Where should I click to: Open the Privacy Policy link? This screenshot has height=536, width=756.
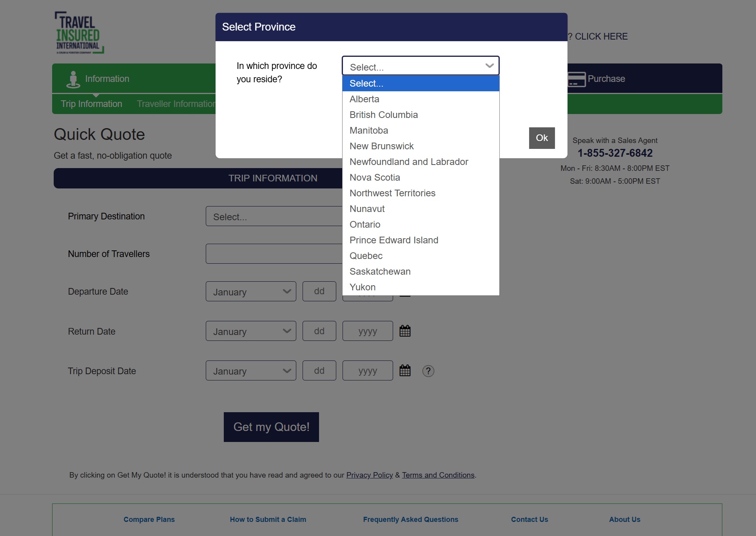pos(369,475)
